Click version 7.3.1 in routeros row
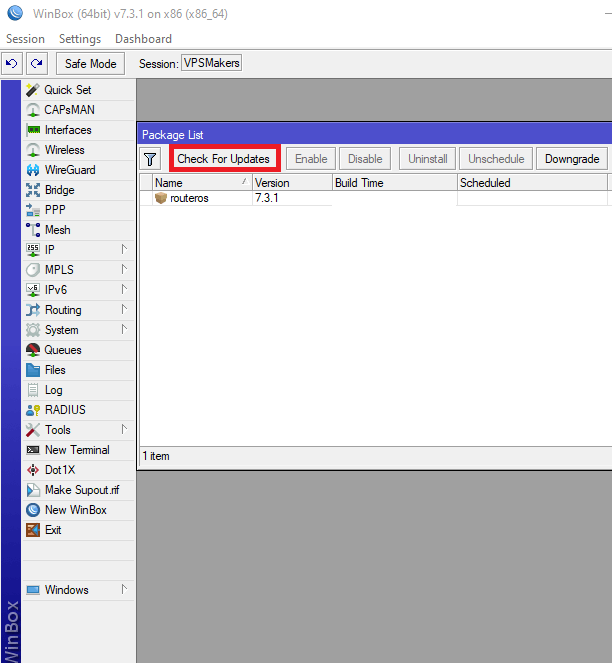This screenshot has width=612, height=663. coord(267,198)
